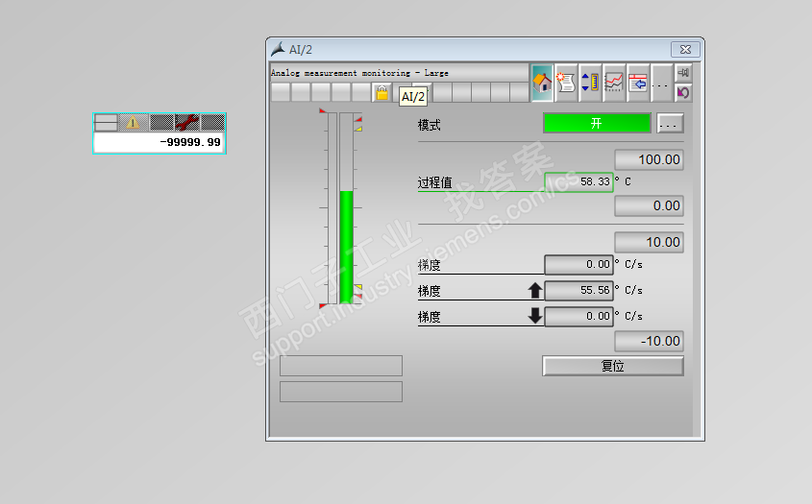Click the upper yellow warning limit marker

(358, 129)
